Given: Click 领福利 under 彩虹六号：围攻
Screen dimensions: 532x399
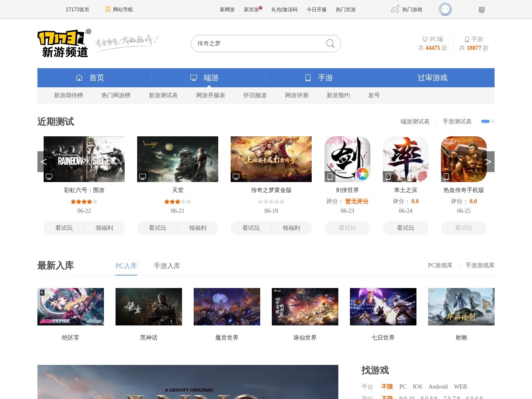Looking at the screenshot, I should pos(104,228).
